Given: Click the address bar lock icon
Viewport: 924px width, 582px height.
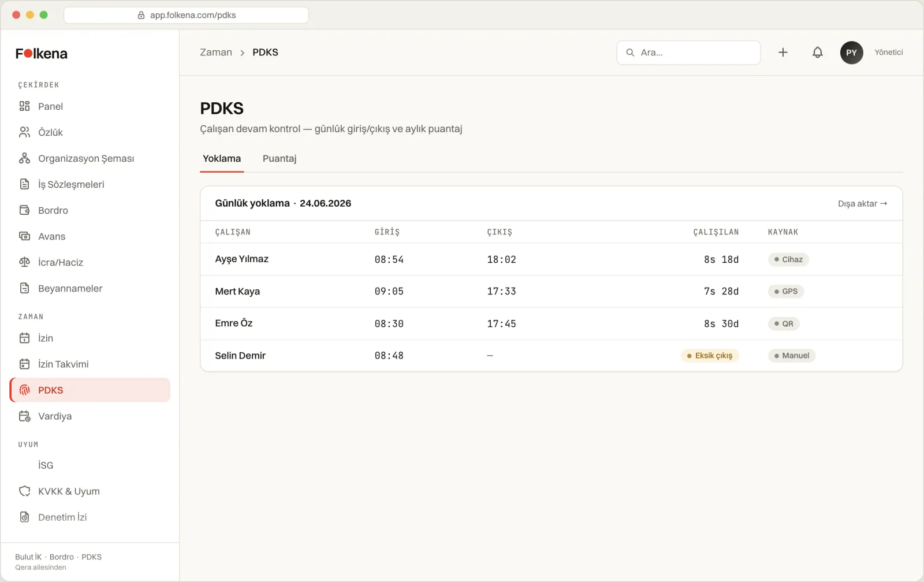Looking at the screenshot, I should 141,16.
